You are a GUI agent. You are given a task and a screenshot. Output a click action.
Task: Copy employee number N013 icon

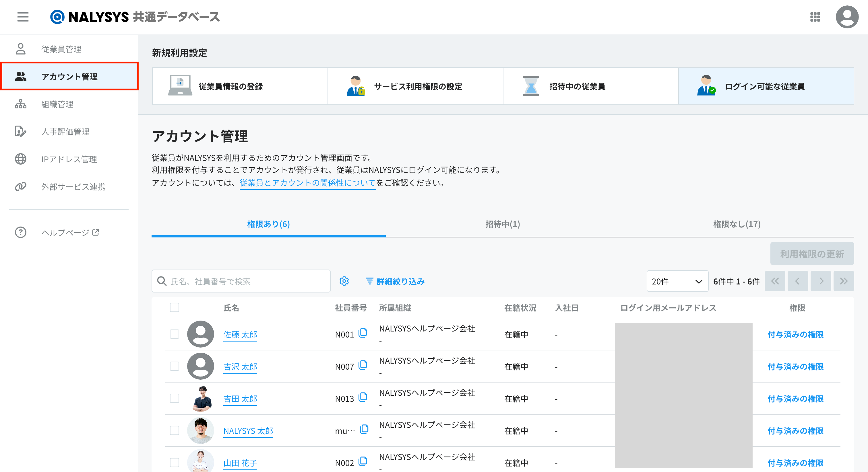[363, 398]
